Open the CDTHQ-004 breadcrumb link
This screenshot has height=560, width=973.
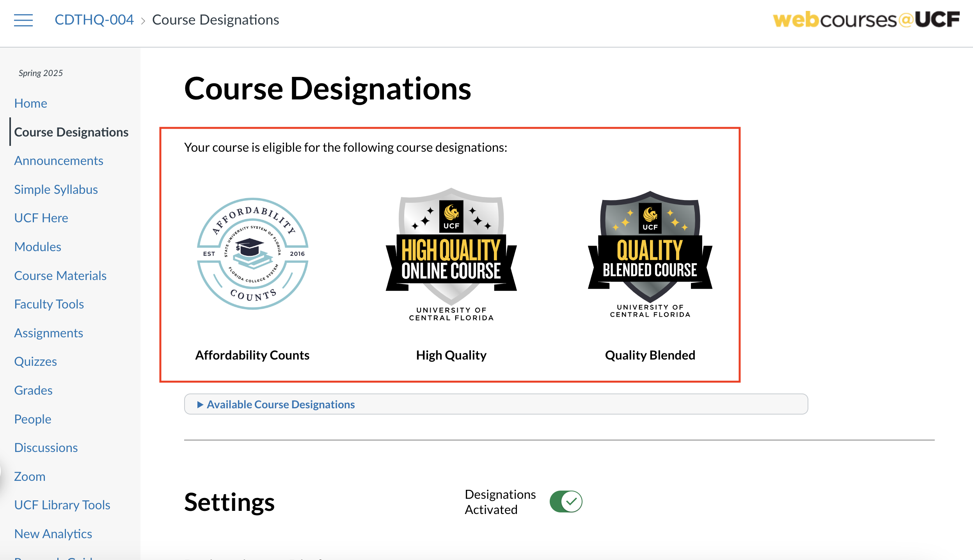pyautogui.click(x=94, y=19)
